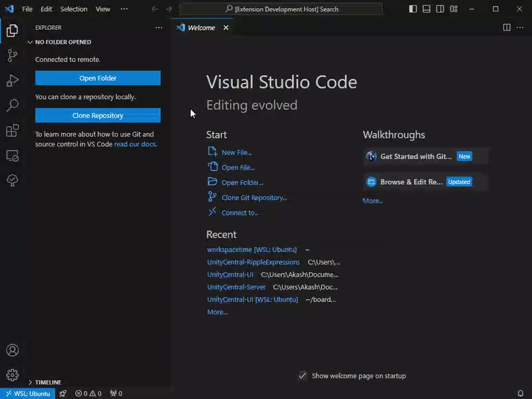
Task: Open recent UnityCentral-RippleExpressions
Action: click(x=253, y=262)
